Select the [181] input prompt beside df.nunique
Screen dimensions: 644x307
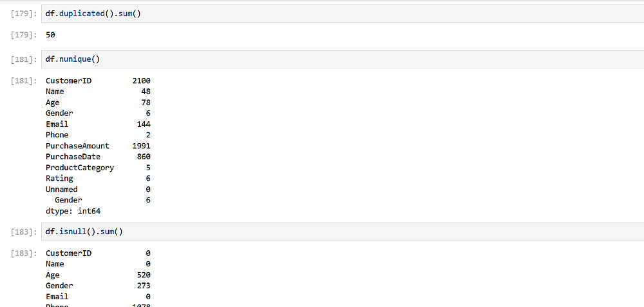pos(24,59)
